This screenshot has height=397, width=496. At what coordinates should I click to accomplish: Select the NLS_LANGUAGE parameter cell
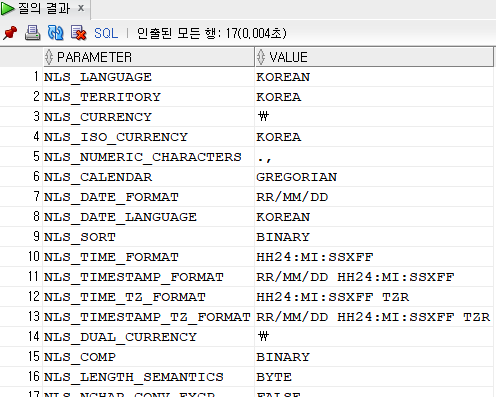coord(149,77)
